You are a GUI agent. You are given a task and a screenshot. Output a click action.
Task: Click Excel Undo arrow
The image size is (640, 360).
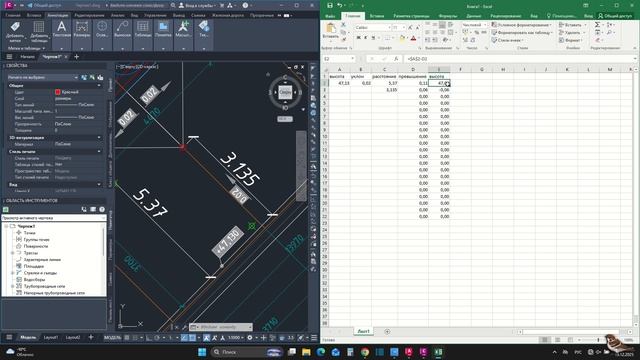pyautogui.click(x=339, y=5)
